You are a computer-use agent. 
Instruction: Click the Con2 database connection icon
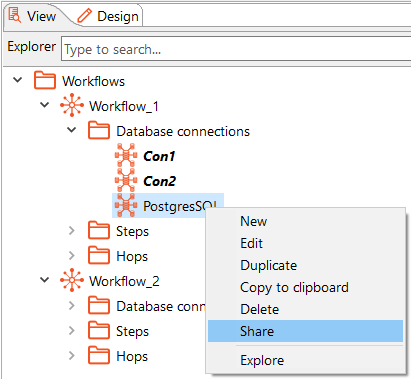(126, 180)
